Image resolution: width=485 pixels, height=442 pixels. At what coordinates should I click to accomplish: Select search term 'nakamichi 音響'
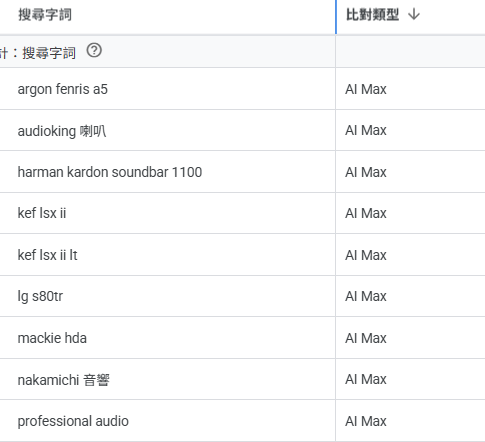click(x=64, y=380)
